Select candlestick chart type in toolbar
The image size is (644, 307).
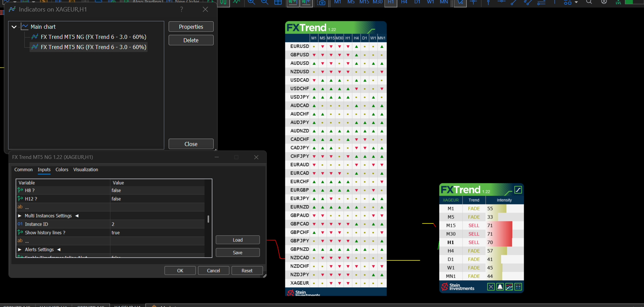point(223,2)
